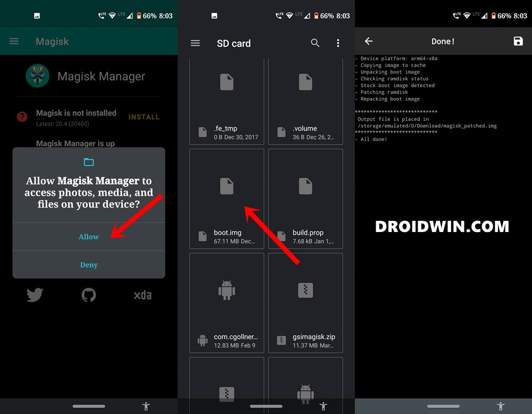Tap the small file icon beside .volume

click(281, 132)
